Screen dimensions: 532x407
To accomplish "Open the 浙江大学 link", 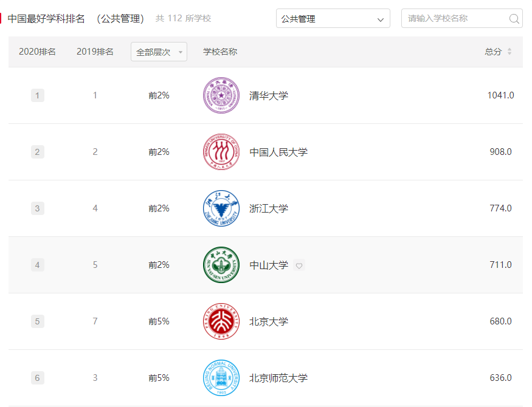I will tap(269, 208).
